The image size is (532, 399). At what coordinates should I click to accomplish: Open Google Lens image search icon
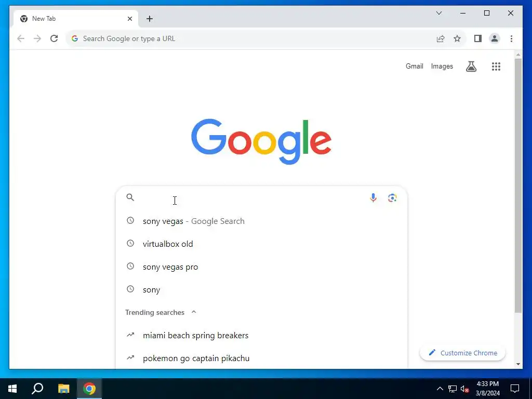coord(392,198)
